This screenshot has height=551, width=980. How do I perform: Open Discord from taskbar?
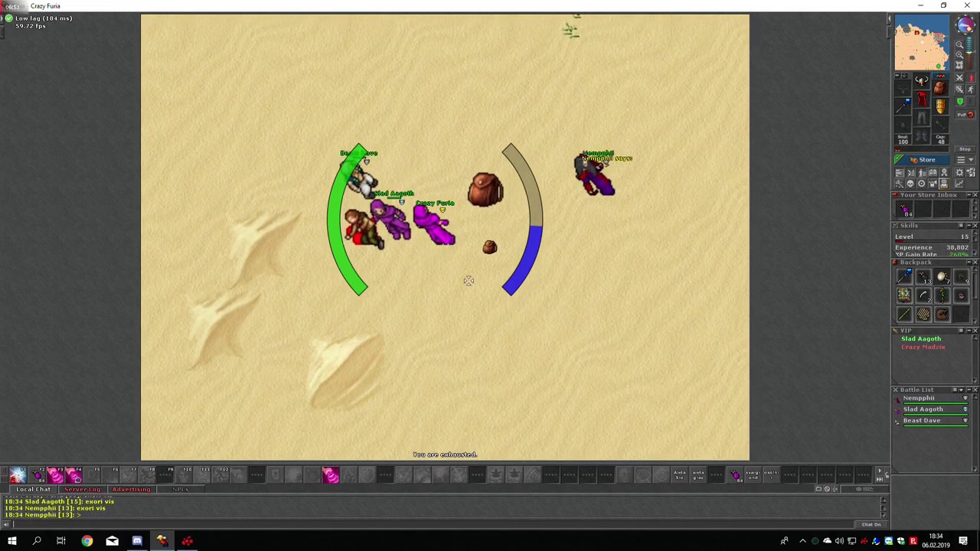pos(137,541)
